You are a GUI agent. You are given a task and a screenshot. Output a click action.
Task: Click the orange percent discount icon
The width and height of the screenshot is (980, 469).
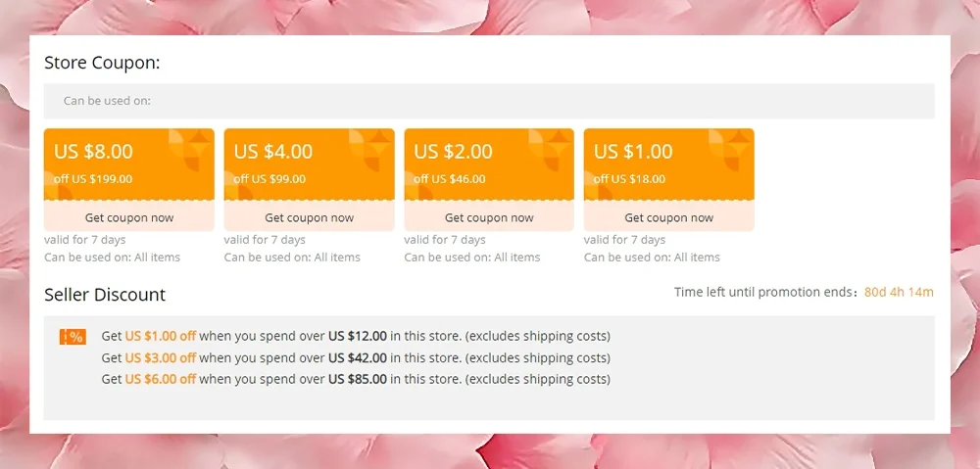pyautogui.click(x=73, y=337)
